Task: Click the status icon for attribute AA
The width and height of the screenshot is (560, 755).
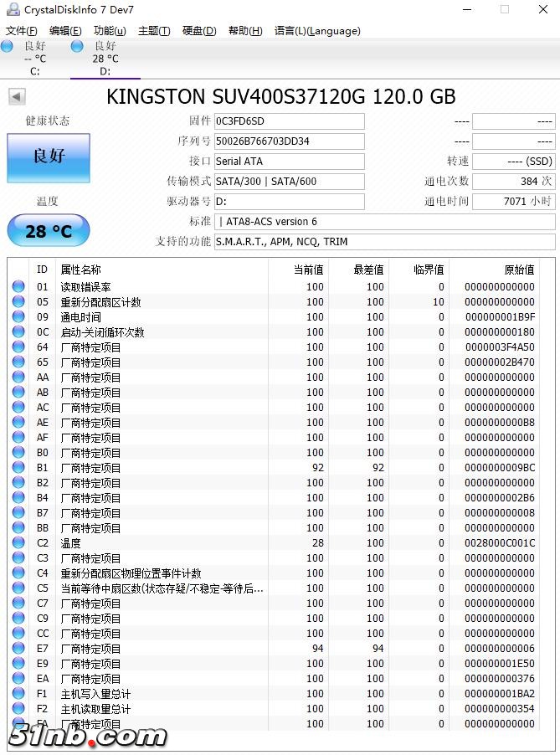Action: (18, 377)
